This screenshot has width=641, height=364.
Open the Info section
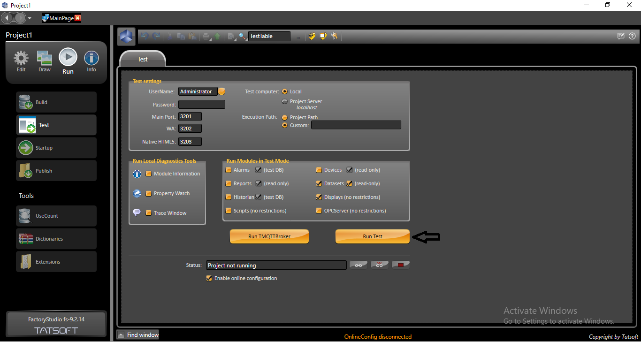pos(91,61)
